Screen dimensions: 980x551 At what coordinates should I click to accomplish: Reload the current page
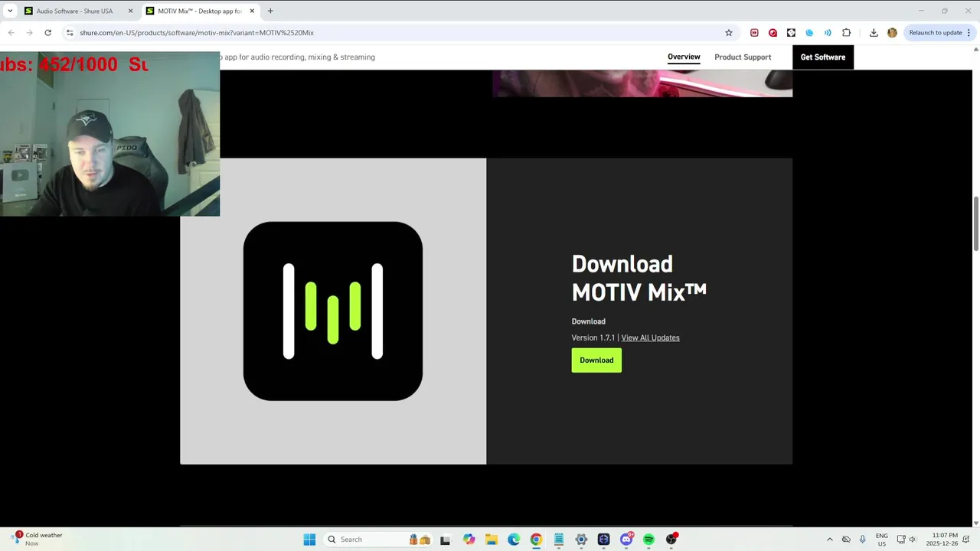tap(47, 33)
